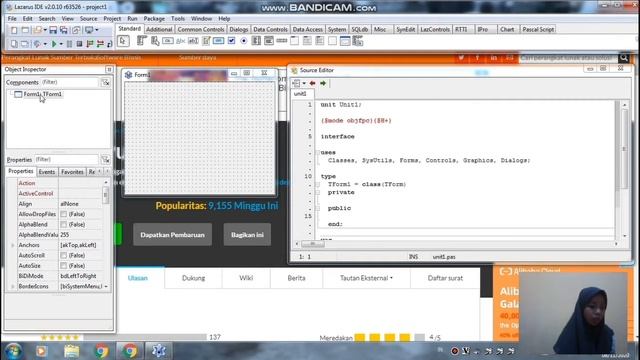
Task: Click the Step Into debug icon
Action: 90,44
